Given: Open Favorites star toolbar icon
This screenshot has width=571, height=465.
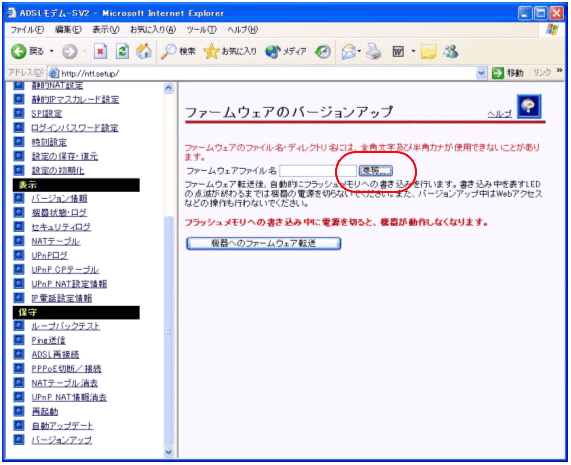Looking at the screenshot, I should pyautogui.click(x=211, y=52).
